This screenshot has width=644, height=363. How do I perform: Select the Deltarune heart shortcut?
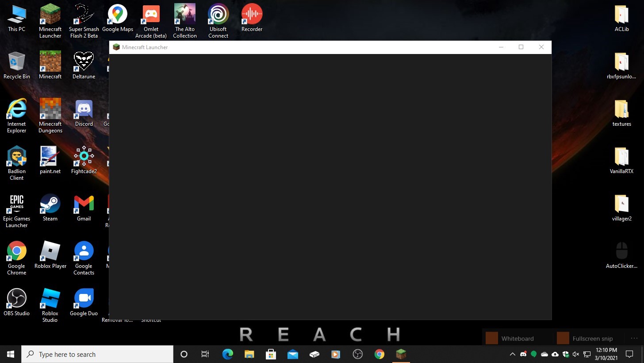click(84, 66)
